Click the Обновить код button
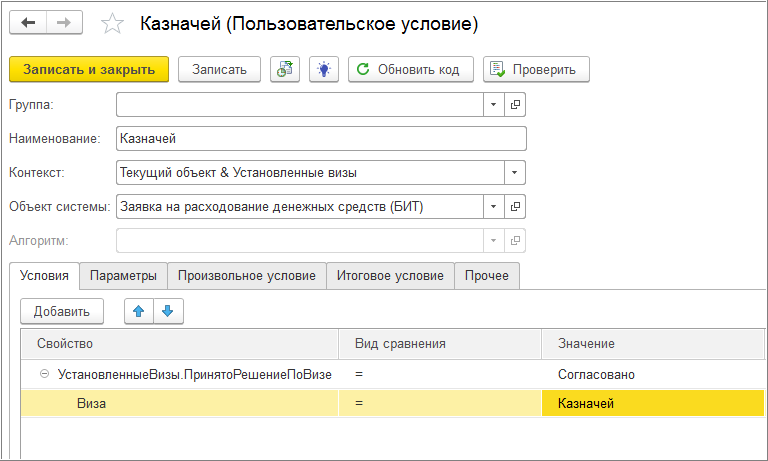The image size is (768, 461). [x=410, y=69]
